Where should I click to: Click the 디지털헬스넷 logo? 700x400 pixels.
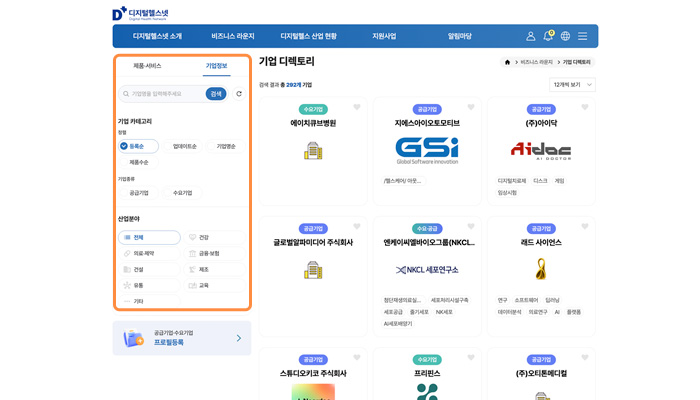pyautogui.click(x=140, y=14)
